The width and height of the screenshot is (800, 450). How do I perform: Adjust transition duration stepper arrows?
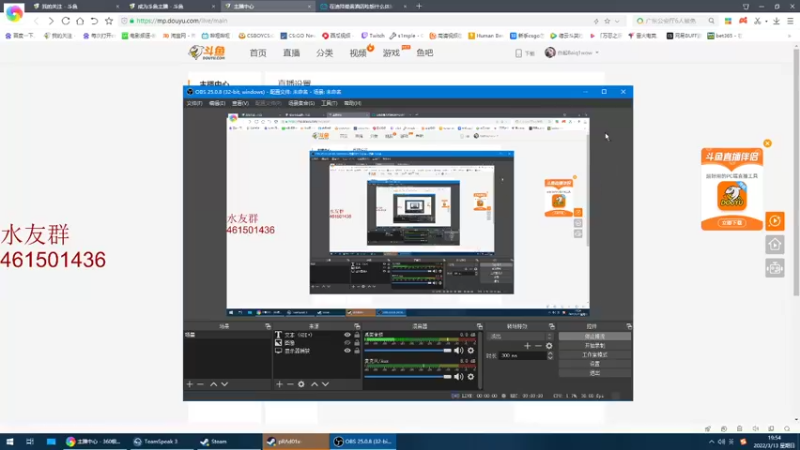click(x=550, y=356)
